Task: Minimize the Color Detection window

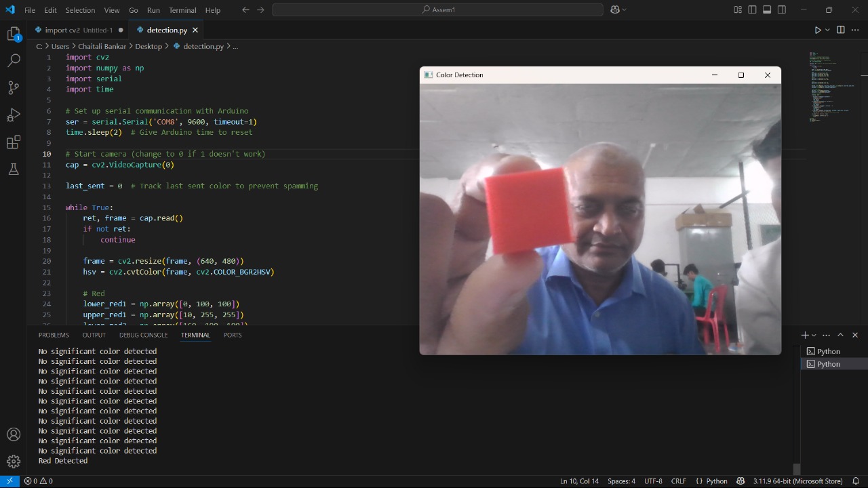Action: click(714, 75)
